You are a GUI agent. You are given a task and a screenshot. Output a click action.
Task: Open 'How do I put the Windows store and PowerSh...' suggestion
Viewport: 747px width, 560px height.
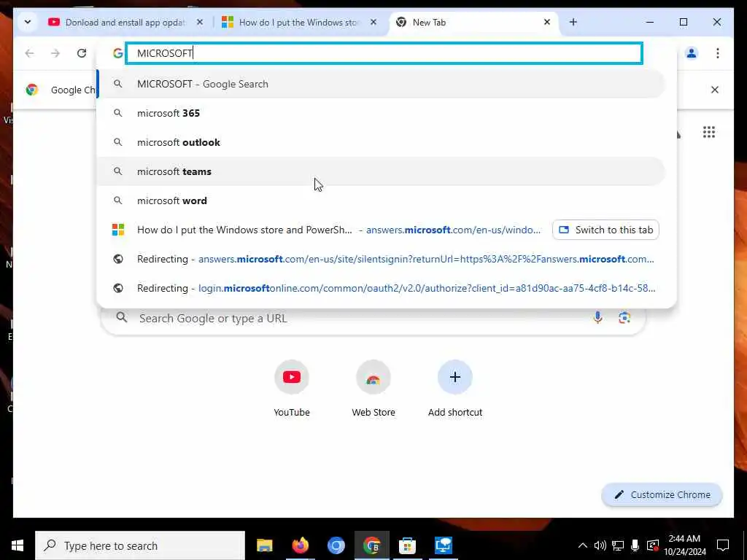[324, 230]
